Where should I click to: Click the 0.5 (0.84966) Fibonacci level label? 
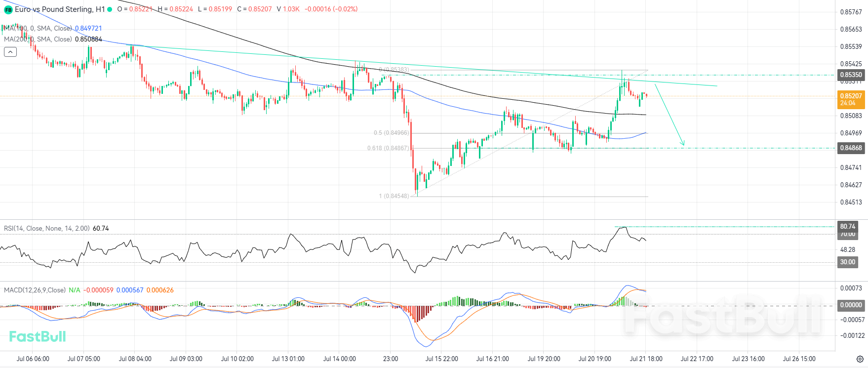[391, 133]
